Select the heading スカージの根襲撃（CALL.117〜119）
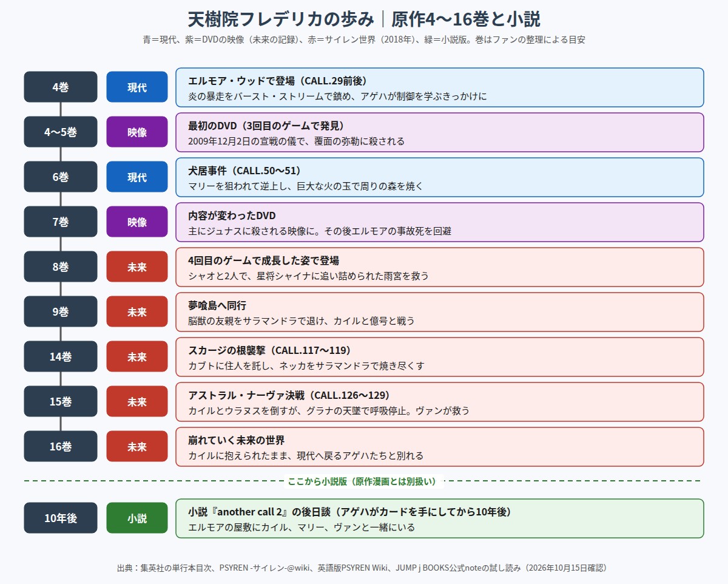Viewport: 728px width, 584px height. (x=270, y=350)
